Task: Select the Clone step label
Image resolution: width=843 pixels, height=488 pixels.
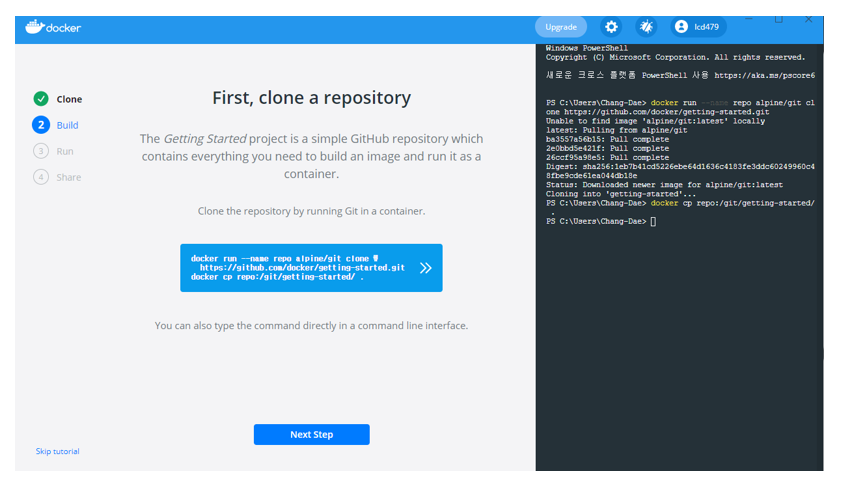Action: tap(69, 99)
